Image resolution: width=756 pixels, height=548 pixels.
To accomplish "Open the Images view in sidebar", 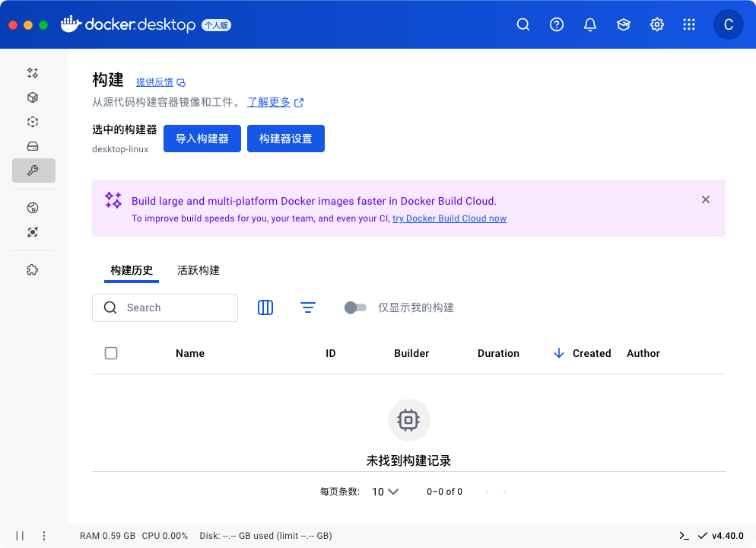I will pos(33,122).
